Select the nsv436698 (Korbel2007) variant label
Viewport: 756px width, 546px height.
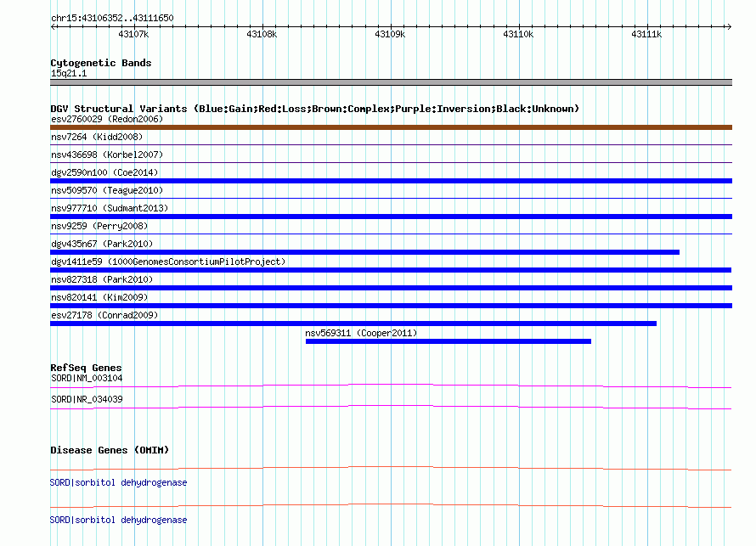[107, 155]
